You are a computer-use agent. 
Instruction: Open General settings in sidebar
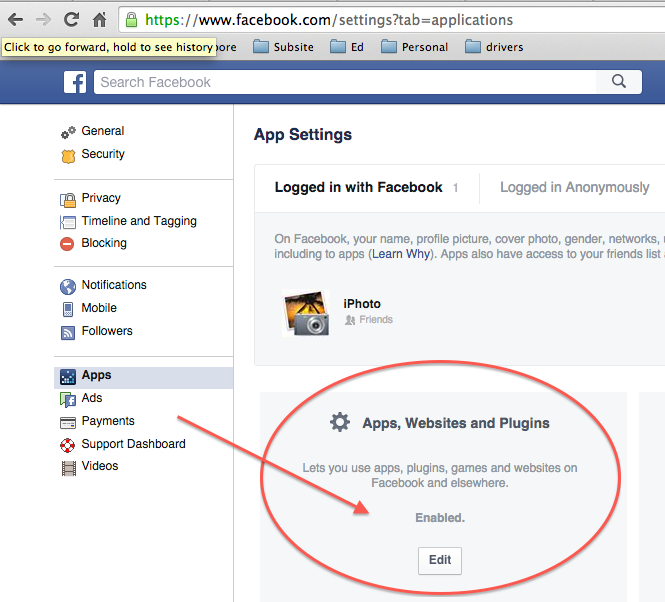point(103,131)
